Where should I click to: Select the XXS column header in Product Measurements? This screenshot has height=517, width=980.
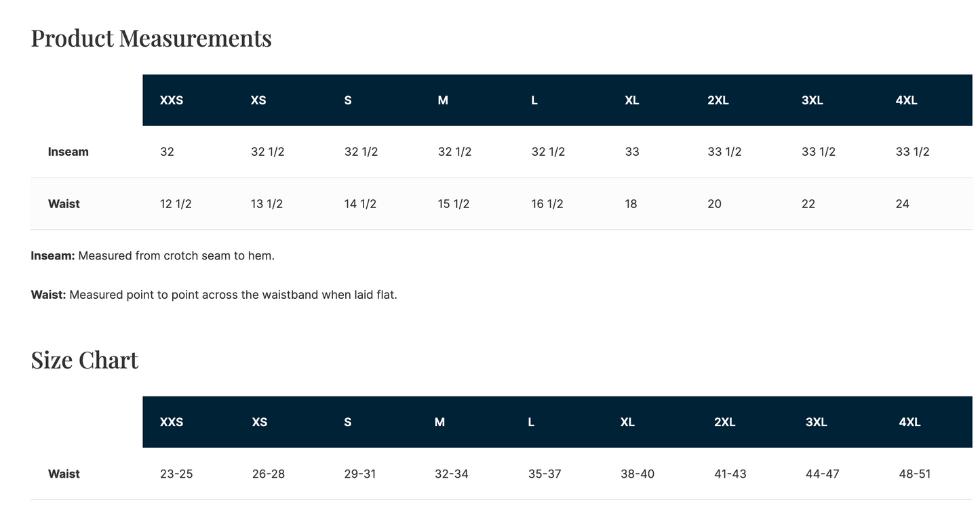point(172,100)
